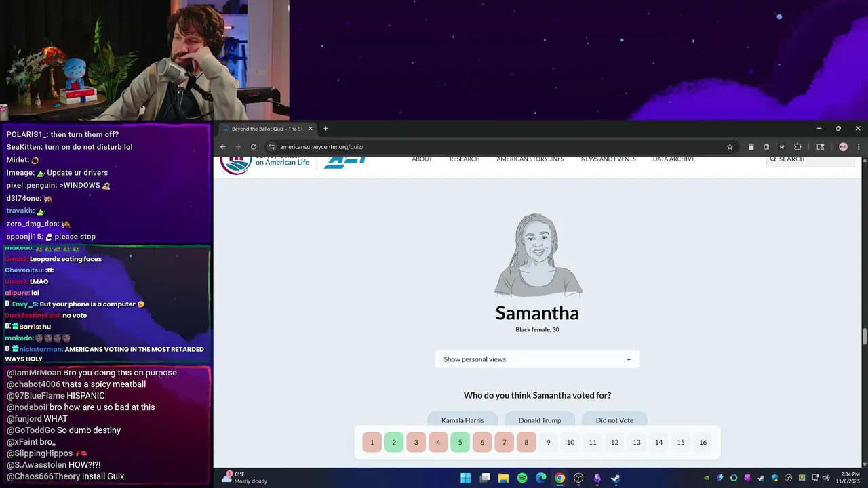Open the tab search sidebar icon
The height and width of the screenshot is (488, 868).
(820, 147)
